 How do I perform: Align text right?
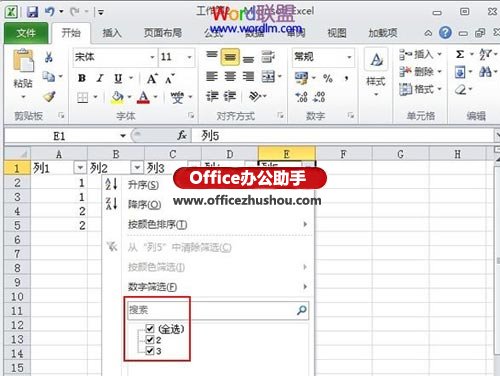click(x=248, y=76)
